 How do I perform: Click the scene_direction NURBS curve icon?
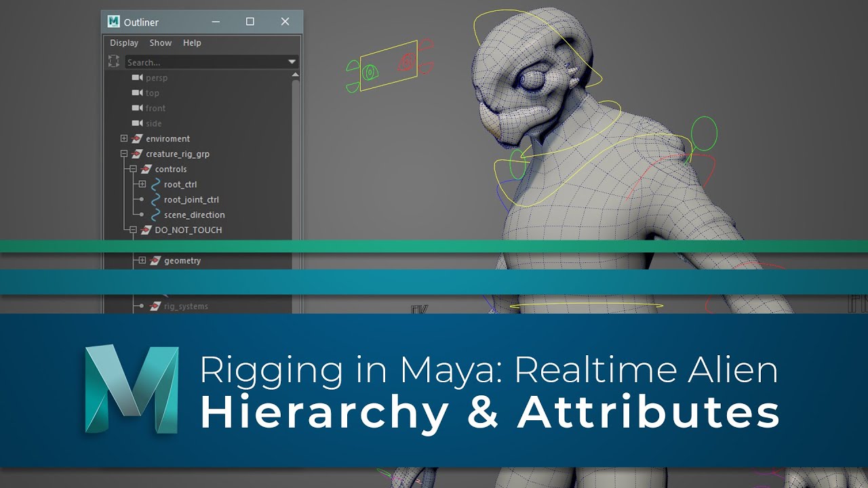click(156, 215)
